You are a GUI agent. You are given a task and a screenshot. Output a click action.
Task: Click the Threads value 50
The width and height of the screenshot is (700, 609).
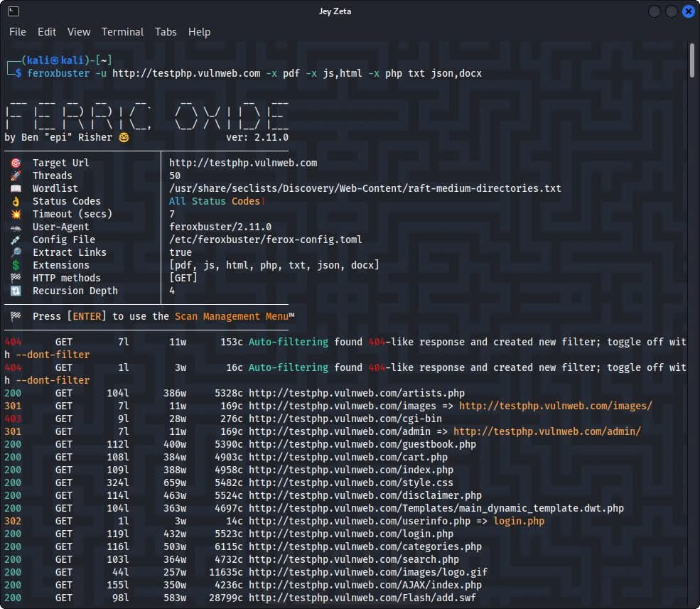175,176
